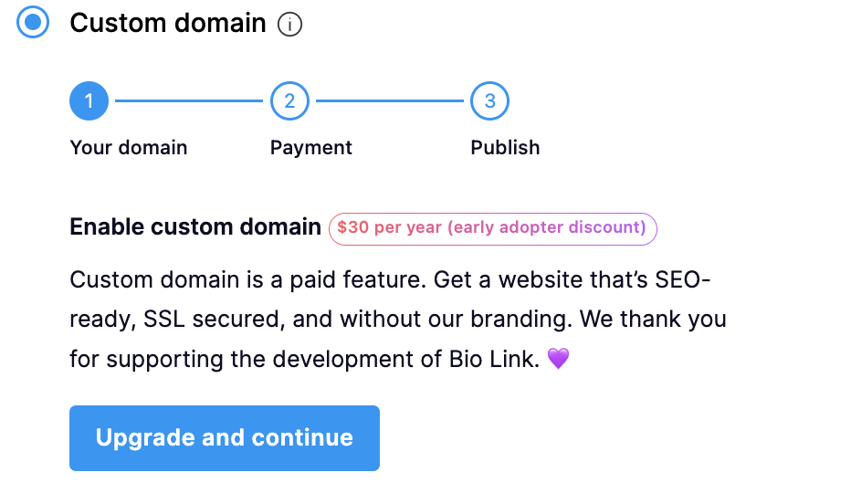Switch to the Payment step label
Image resolution: width=851 pixels, height=504 pixels.
tap(311, 148)
